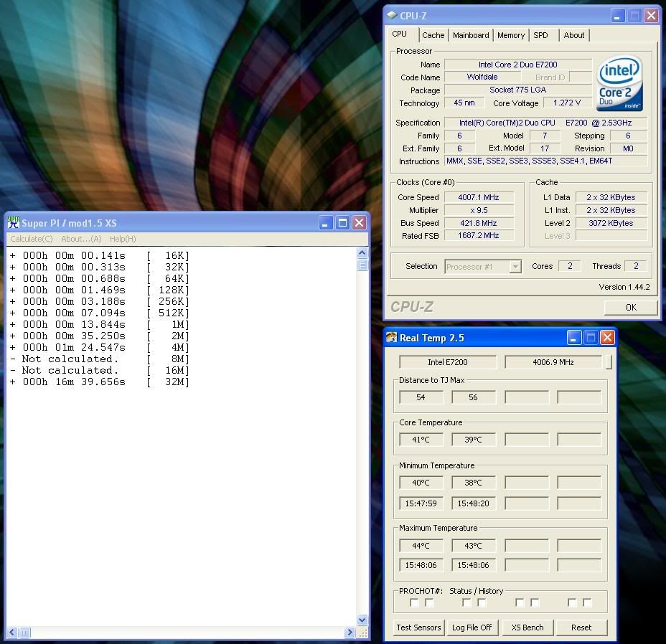Toggle first PROCHOT status checkbox
Viewport: 666px width, 644px height.
click(414, 602)
